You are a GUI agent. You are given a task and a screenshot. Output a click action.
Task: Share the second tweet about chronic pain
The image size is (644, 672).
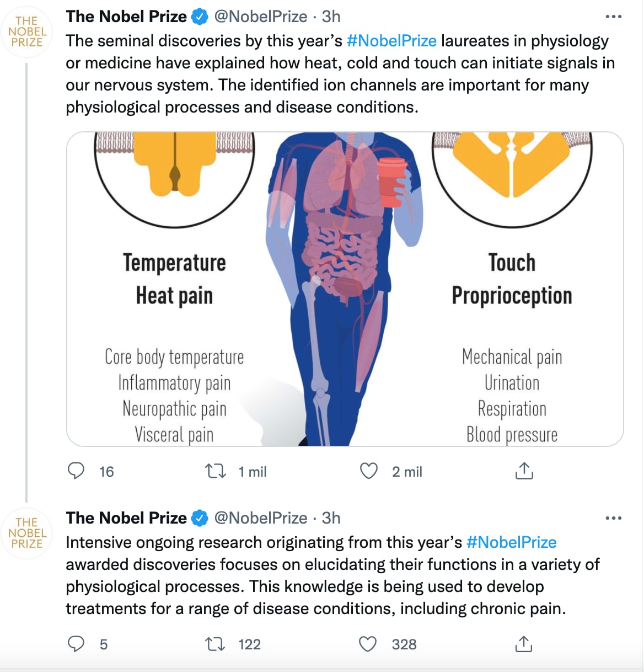524,644
